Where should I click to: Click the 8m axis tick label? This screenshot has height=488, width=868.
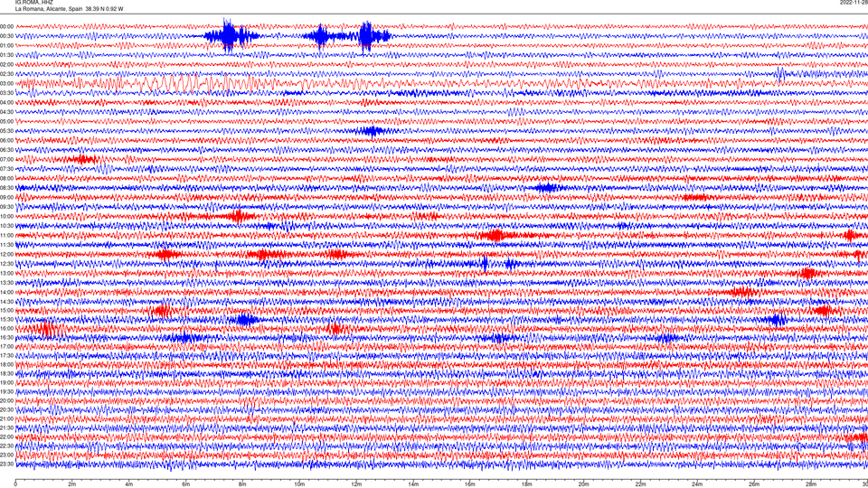[242, 484]
